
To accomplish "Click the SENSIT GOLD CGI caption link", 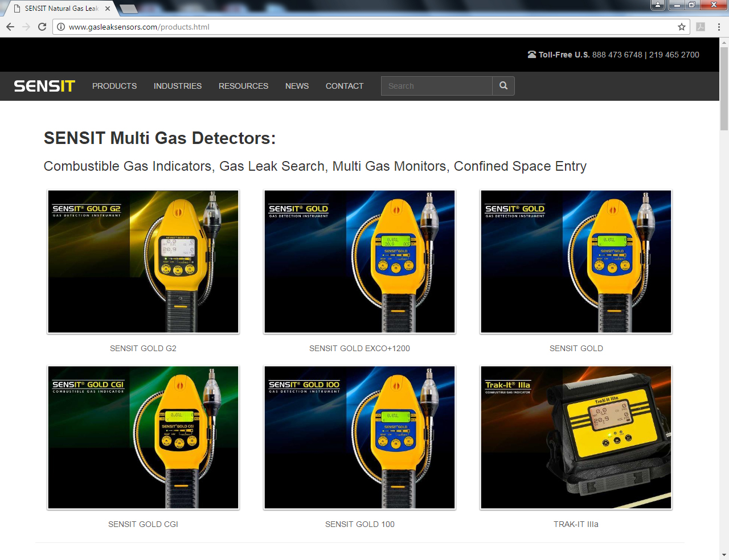I will (x=143, y=524).
